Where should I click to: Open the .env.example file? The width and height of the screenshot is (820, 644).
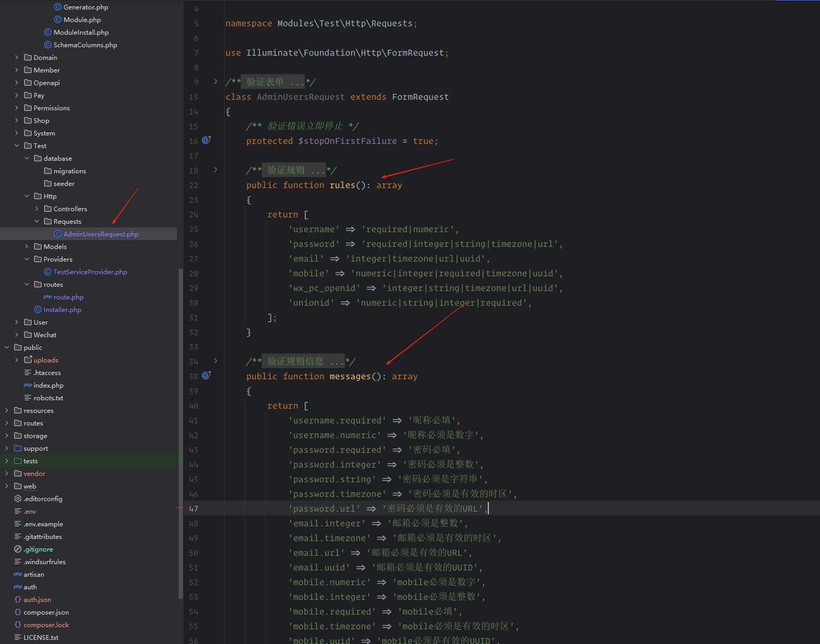click(43, 524)
